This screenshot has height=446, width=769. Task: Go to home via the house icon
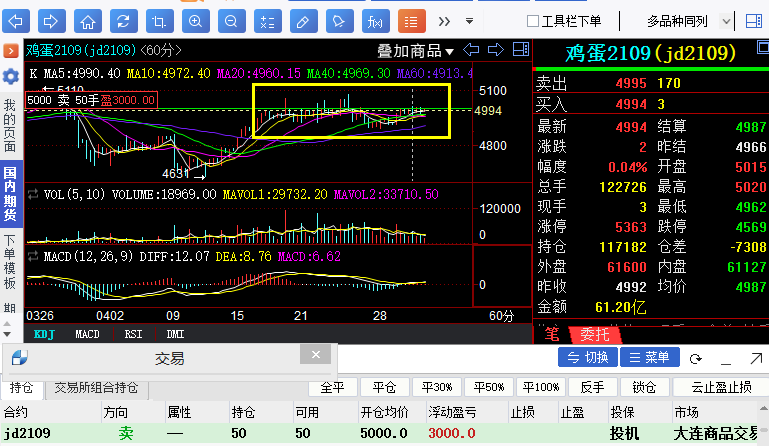(88, 21)
